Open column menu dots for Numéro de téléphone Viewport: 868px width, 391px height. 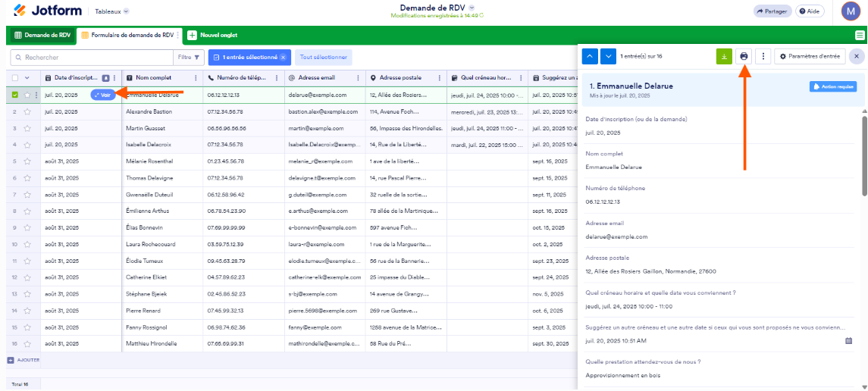[x=276, y=78]
